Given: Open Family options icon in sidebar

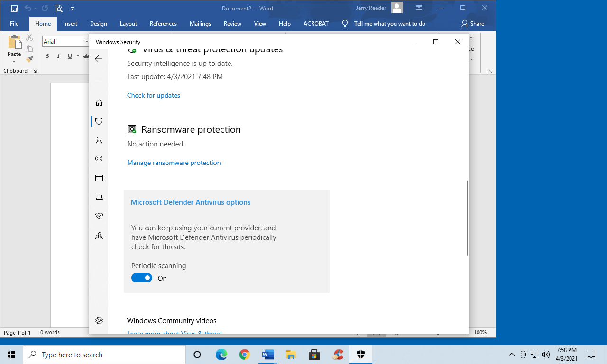Looking at the screenshot, I should 99,236.
